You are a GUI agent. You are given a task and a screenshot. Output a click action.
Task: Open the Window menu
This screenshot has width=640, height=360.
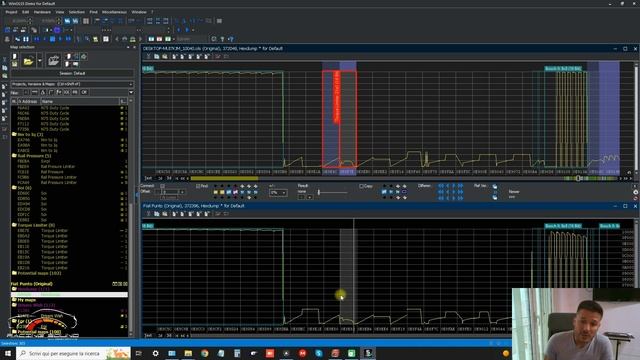[139, 12]
